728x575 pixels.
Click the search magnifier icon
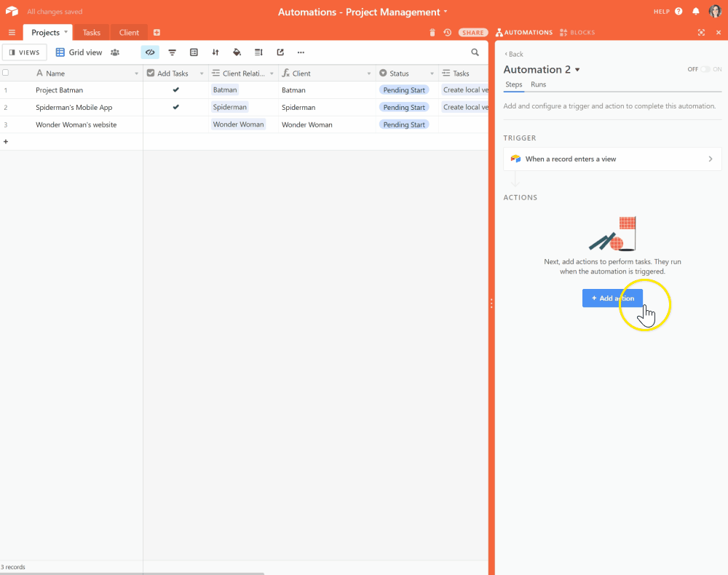[475, 52]
